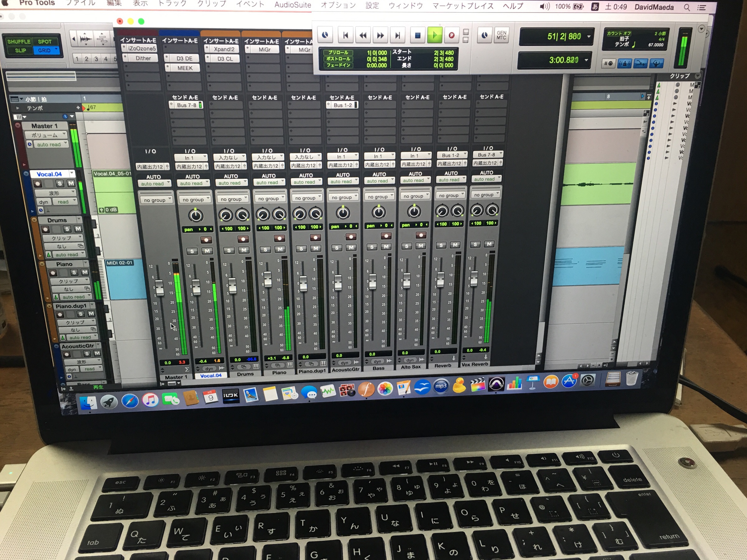The image size is (747, 560).
Task: Open the AudioSuite menu
Action: click(293, 5)
